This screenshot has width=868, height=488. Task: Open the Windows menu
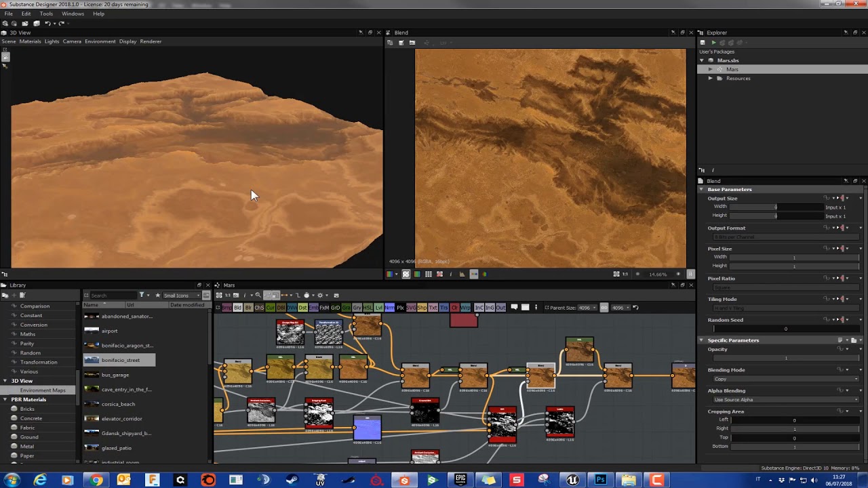coord(73,14)
